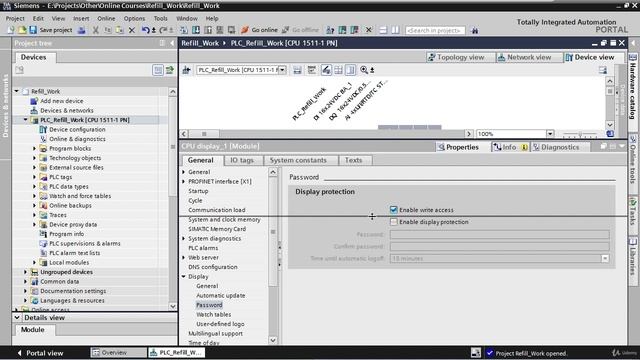640x360 pixels.
Task: Switch to System constants tab
Action: (x=298, y=160)
